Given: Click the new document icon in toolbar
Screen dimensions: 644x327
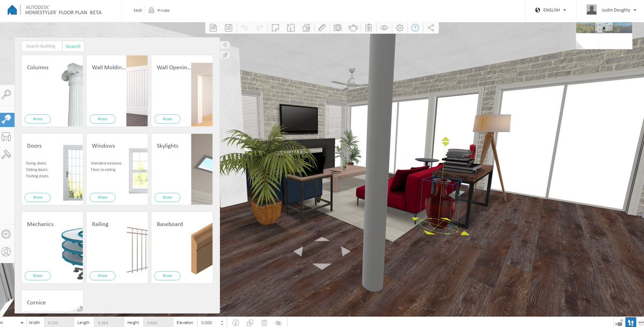Looking at the screenshot, I should click(214, 27).
